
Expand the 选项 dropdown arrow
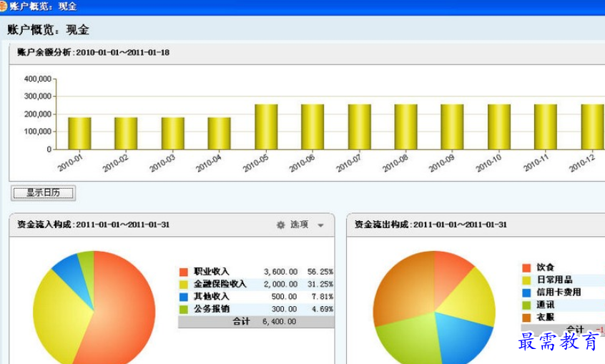[x=320, y=225]
